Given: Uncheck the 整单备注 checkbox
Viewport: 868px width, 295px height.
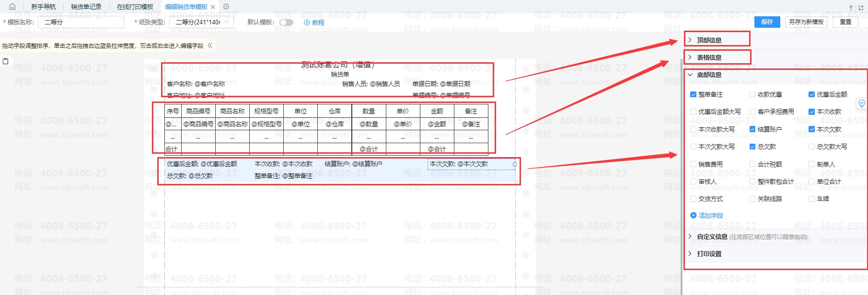Looking at the screenshot, I should point(693,94).
